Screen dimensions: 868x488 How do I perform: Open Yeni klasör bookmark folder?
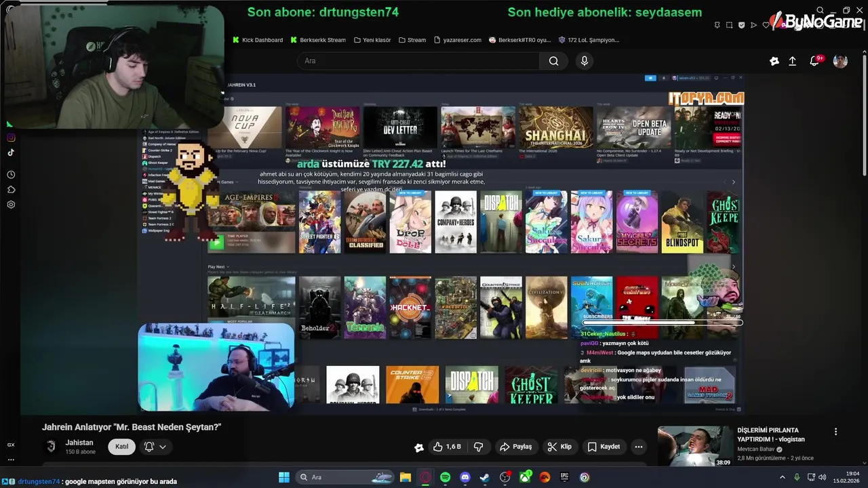pos(372,40)
